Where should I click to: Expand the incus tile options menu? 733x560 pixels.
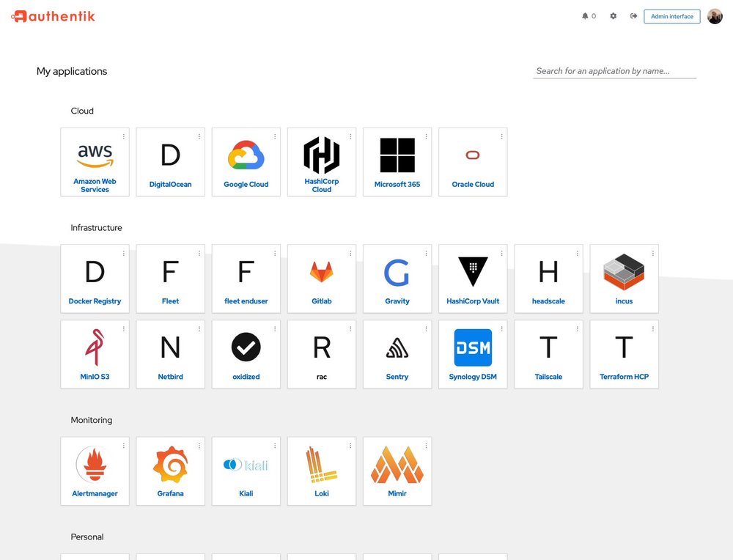[653, 254]
